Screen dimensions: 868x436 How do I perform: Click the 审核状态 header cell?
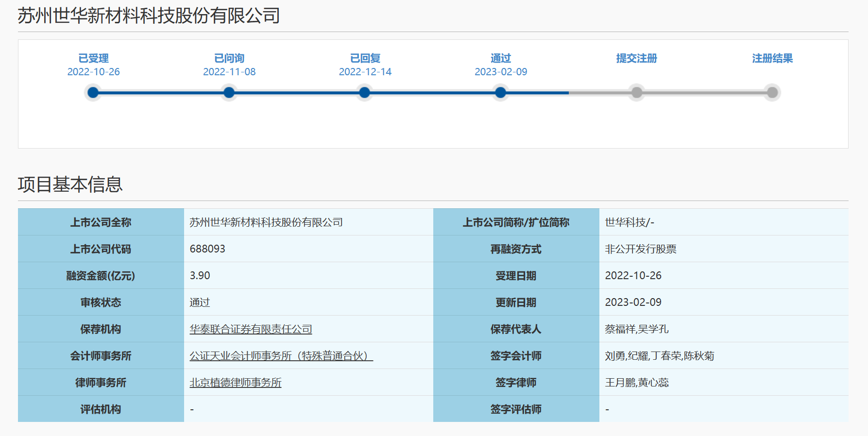[101, 302]
